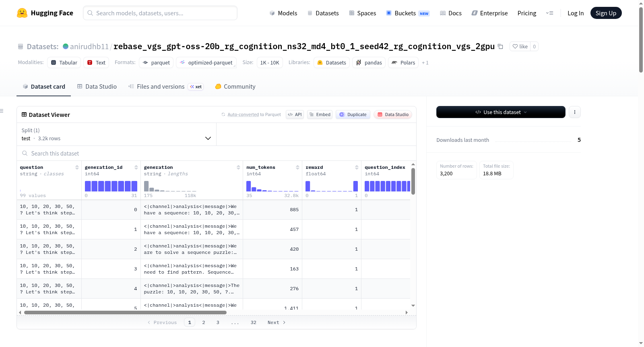
Task: Click the num_tokens value 457
Action: pyautogui.click(x=294, y=229)
